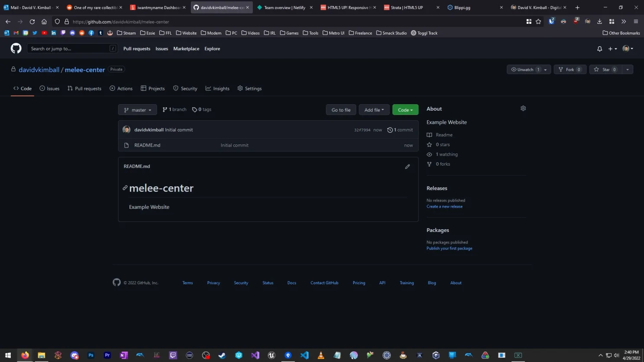644x362 pixels.
Task: Open Firefox's downloads panel icon
Action: (x=599, y=22)
